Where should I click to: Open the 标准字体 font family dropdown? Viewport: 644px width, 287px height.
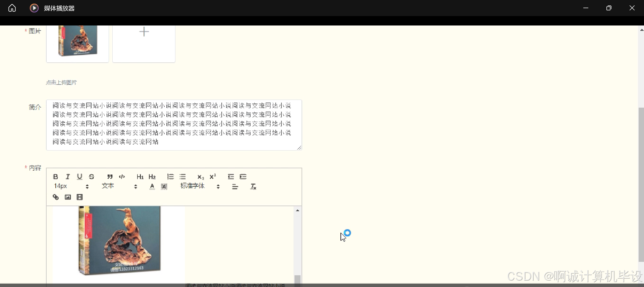[x=200, y=186]
